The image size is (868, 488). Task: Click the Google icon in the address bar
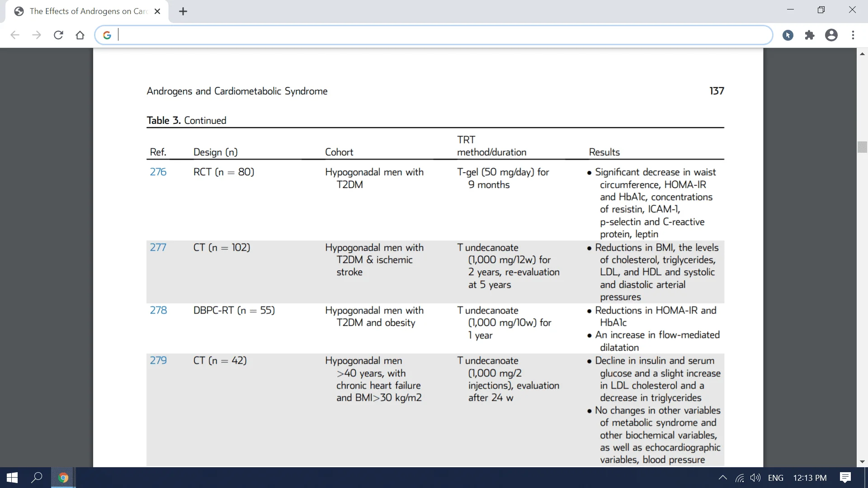pyautogui.click(x=107, y=35)
